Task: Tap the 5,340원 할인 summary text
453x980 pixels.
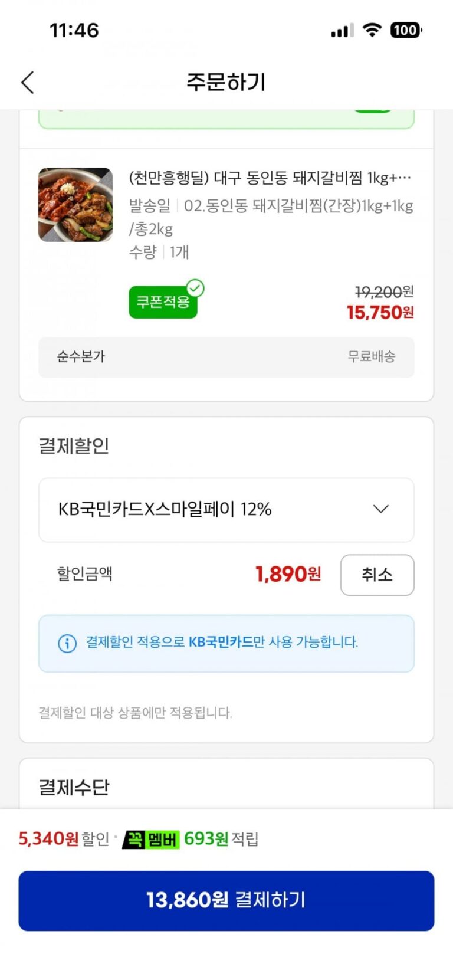Action: 64,839
